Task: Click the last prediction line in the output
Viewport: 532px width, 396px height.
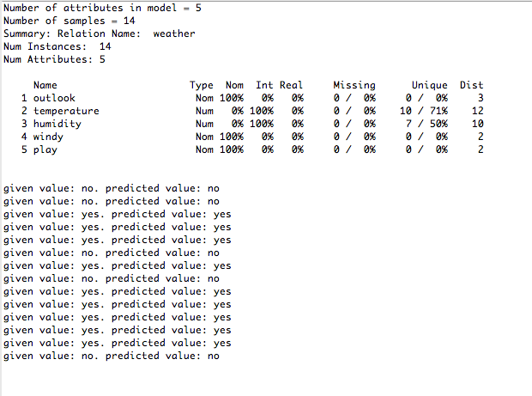Action: (112, 356)
